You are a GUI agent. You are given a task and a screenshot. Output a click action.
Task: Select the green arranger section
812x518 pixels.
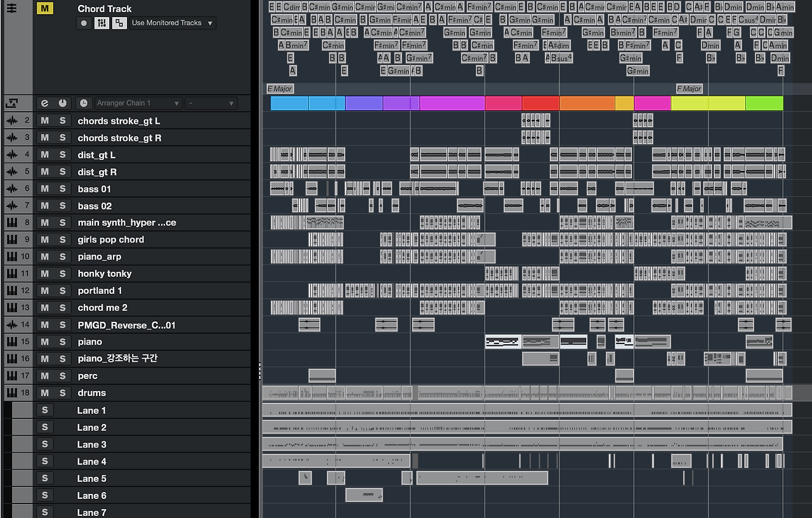[x=764, y=103]
